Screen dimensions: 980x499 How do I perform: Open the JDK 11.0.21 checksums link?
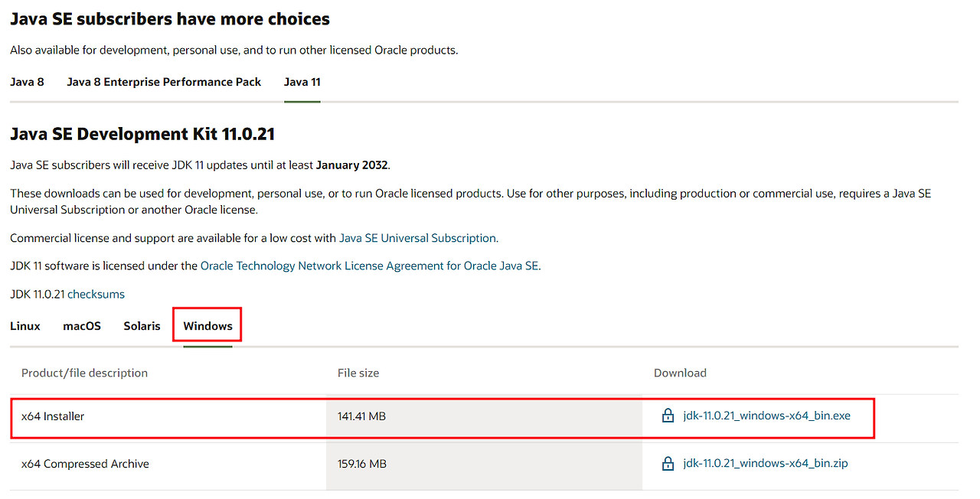[x=96, y=294]
